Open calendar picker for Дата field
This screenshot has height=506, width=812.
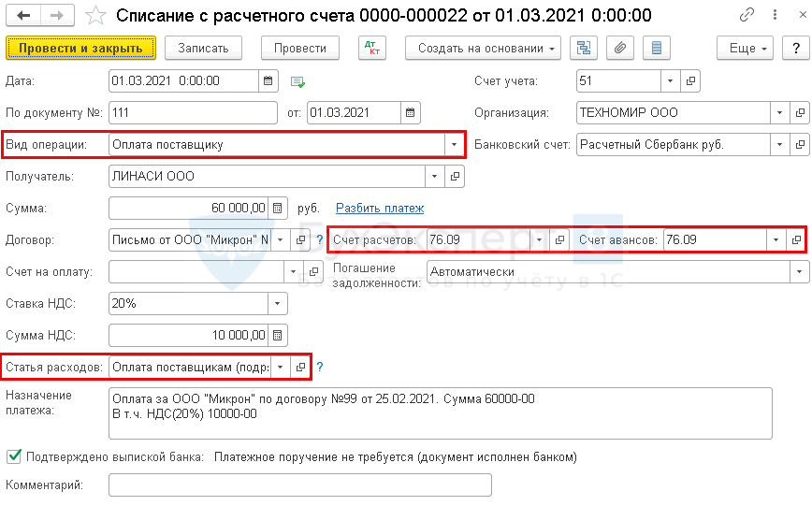click(268, 80)
